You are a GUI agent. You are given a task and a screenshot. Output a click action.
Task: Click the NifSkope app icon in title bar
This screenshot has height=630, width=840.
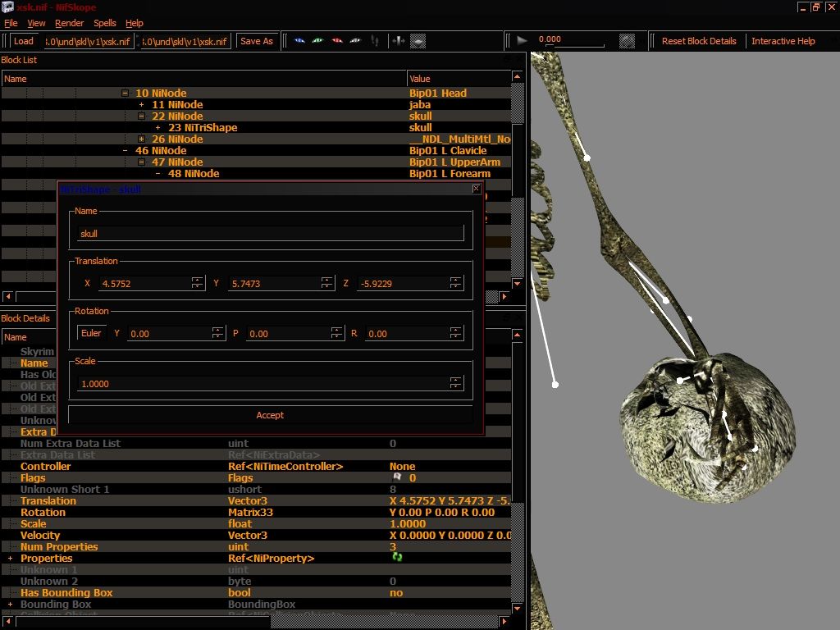(x=7, y=7)
